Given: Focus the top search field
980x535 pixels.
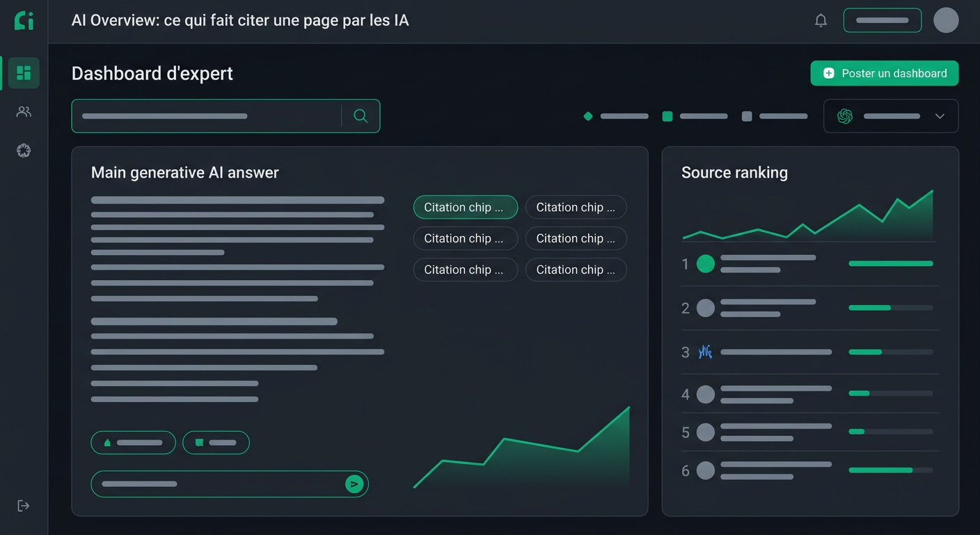Looking at the screenshot, I should coord(226,116).
